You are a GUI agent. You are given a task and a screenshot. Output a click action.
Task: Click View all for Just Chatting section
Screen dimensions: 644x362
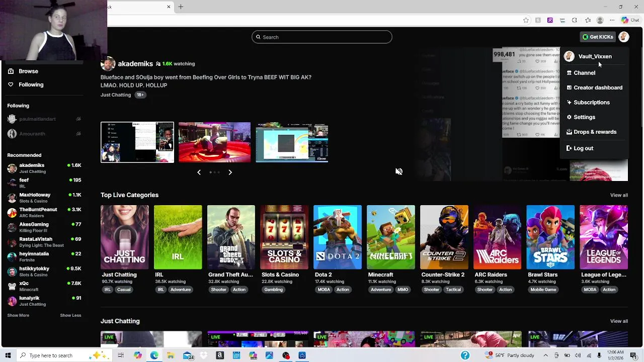[619, 321]
